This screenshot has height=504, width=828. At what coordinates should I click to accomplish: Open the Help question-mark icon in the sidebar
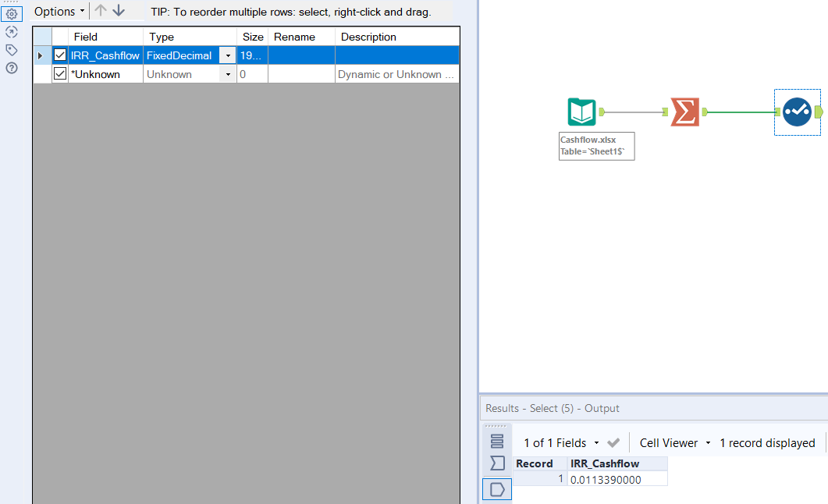[11, 67]
